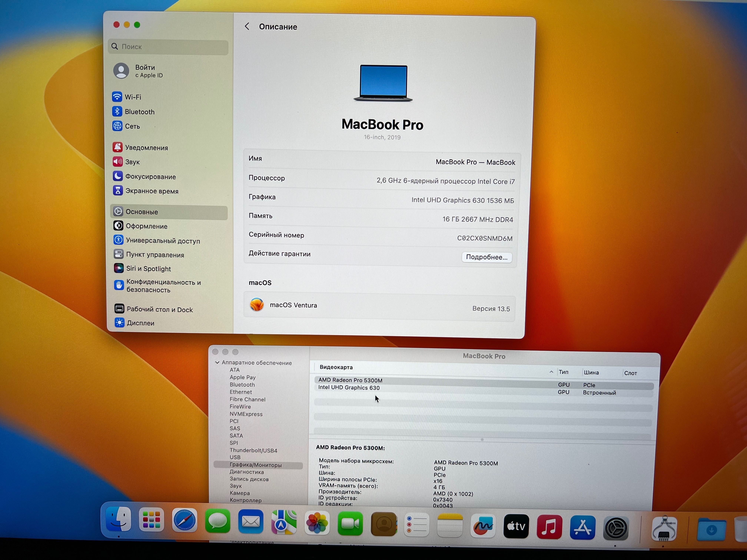Viewport: 747px width, 560px height.
Task: Open Launchpad from the Dock
Action: (151, 520)
